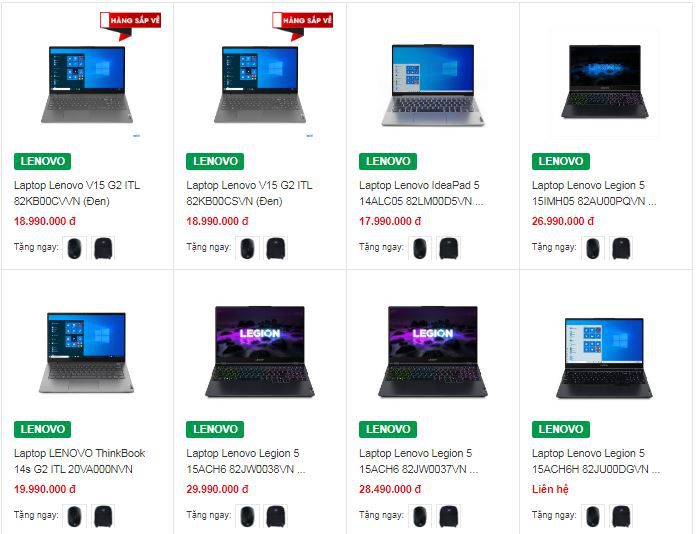Click backpack gift icon under V15 G2 82KB00CSVN
Image resolution: width=696 pixels, height=534 pixels.
(276, 248)
